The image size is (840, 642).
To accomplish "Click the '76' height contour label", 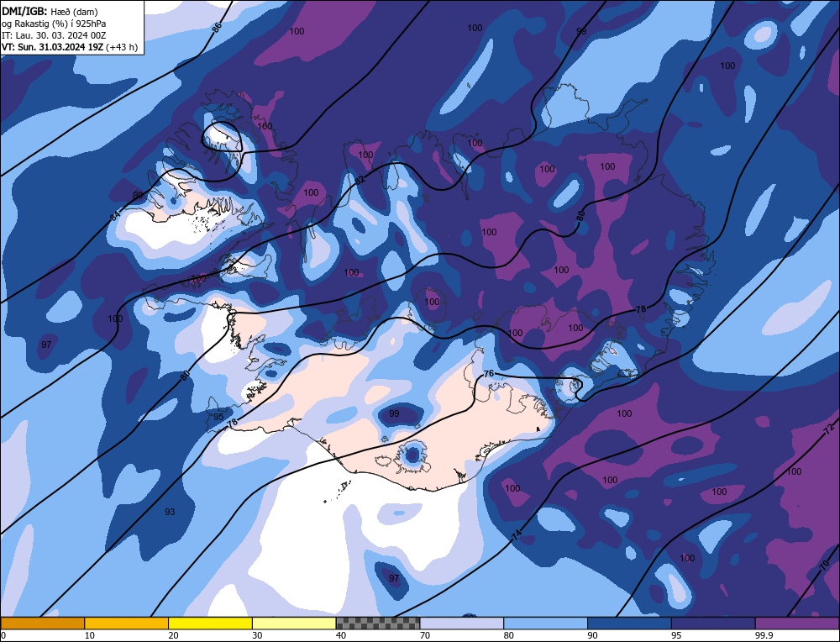I will tap(489, 373).
